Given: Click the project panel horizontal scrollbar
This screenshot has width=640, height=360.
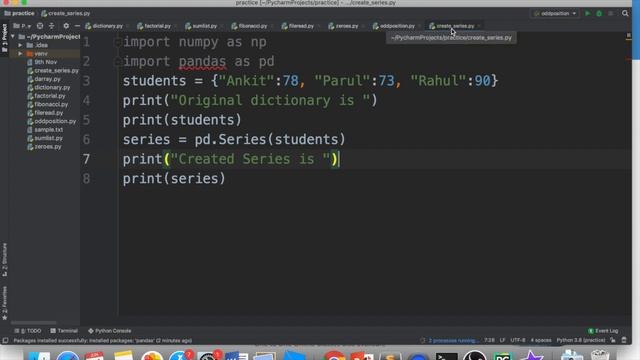Looking at the screenshot, I should (x=34, y=323).
